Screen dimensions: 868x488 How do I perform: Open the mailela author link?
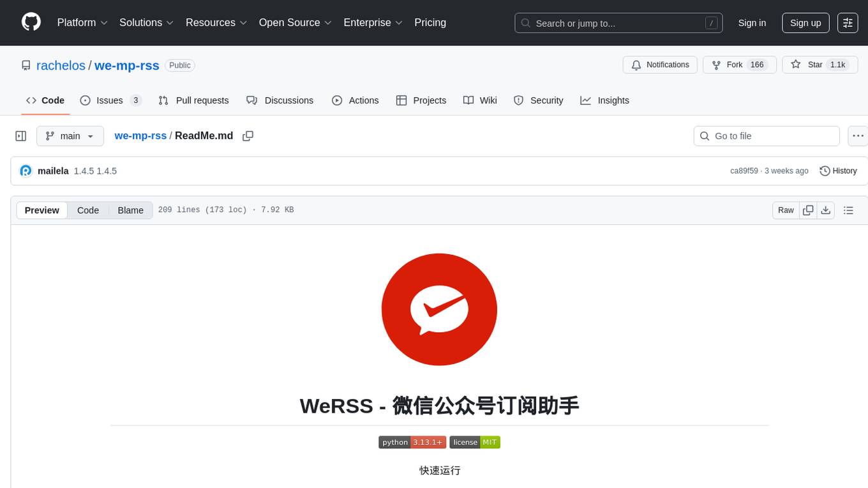pos(53,171)
